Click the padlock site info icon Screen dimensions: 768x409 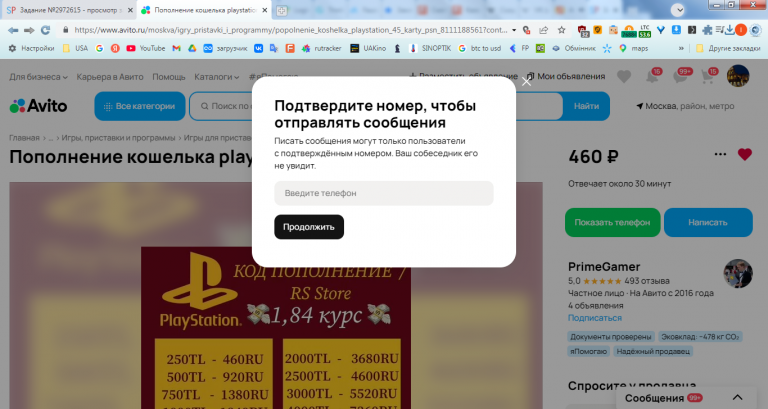pos(65,30)
